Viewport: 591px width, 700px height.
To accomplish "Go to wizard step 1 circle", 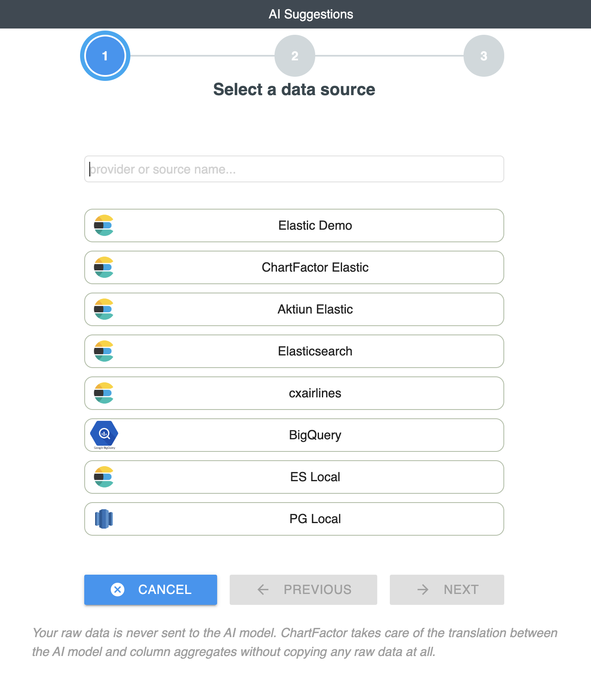I will pyautogui.click(x=105, y=56).
